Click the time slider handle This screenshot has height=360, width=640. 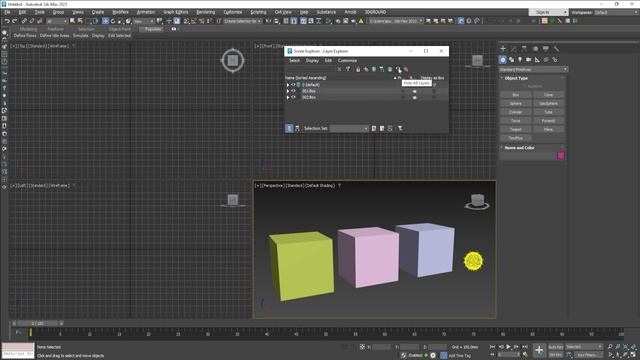coord(38,323)
